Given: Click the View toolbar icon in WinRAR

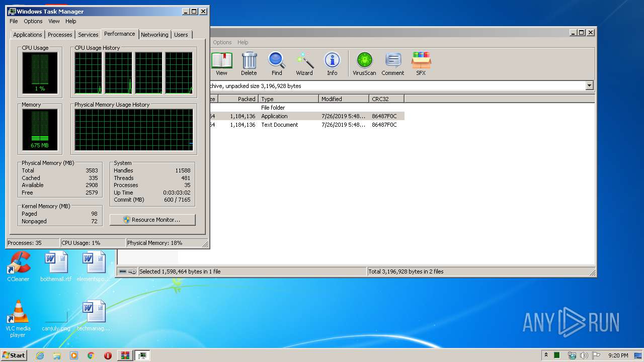Looking at the screenshot, I should coord(221,64).
